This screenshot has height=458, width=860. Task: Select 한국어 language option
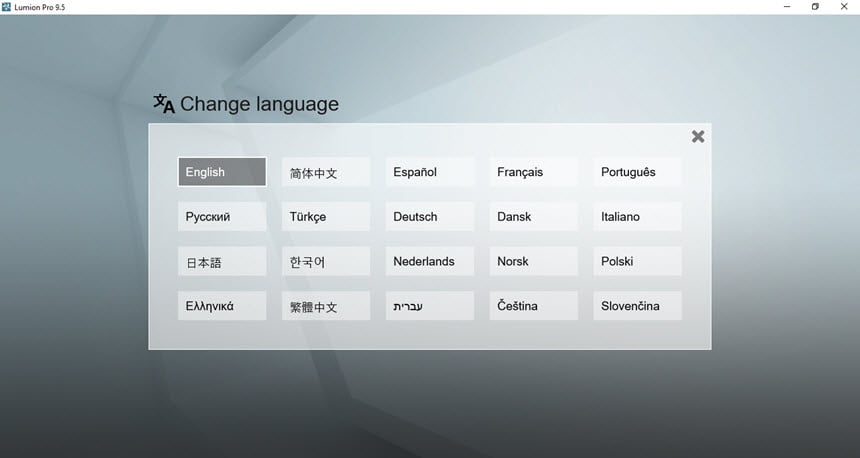pos(326,261)
